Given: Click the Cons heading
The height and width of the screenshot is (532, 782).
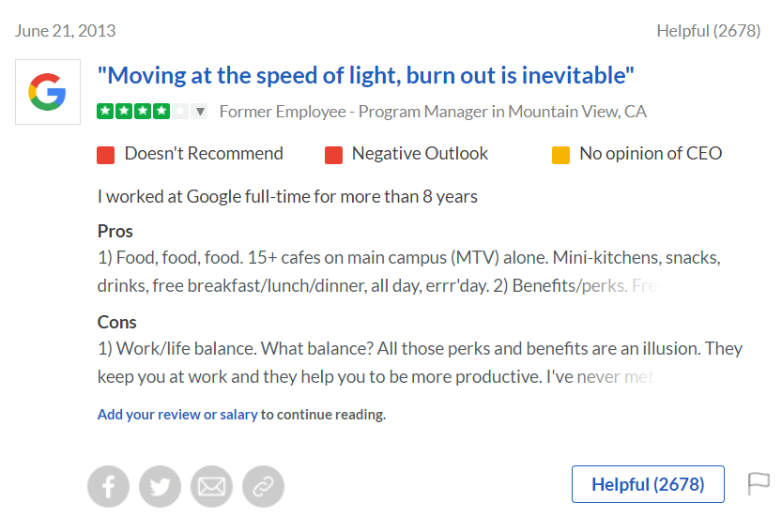Looking at the screenshot, I should (x=117, y=322).
